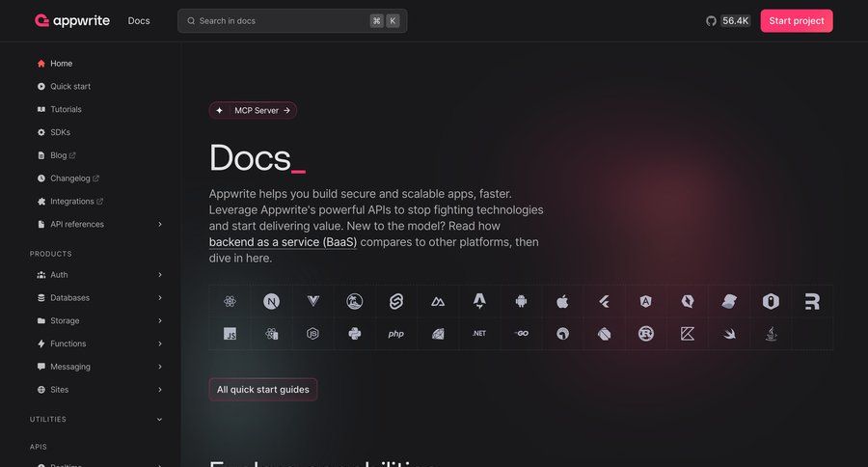Open the TanStack palm island icon

pos(355,301)
